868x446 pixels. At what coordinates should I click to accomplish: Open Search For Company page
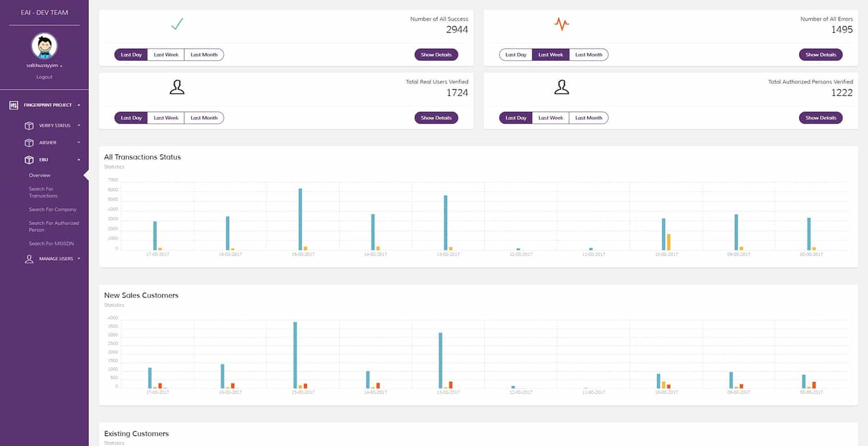[52, 210]
